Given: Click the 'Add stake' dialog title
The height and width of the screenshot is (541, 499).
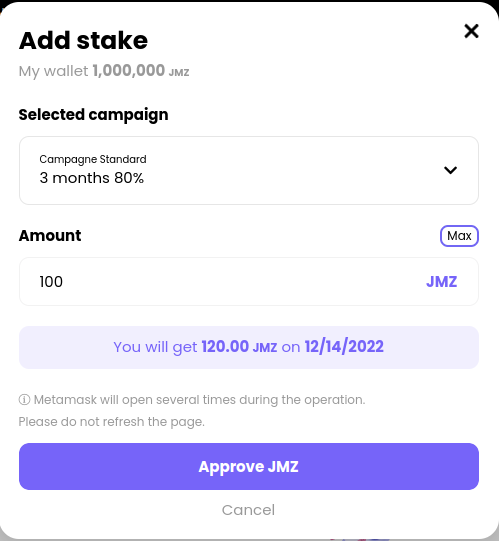Looking at the screenshot, I should [x=84, y=40].
